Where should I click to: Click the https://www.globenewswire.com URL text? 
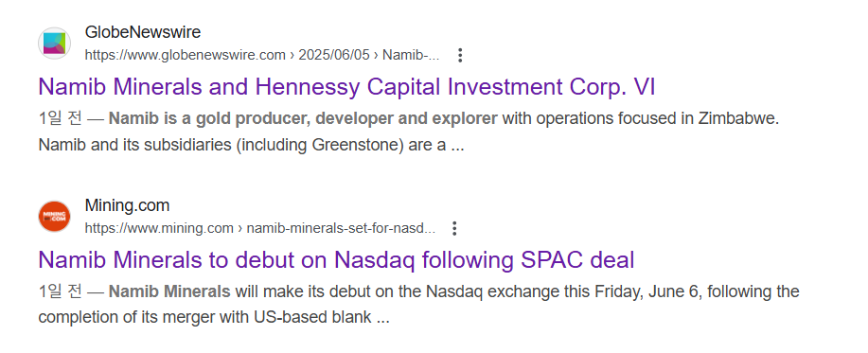tap(185, 55)
